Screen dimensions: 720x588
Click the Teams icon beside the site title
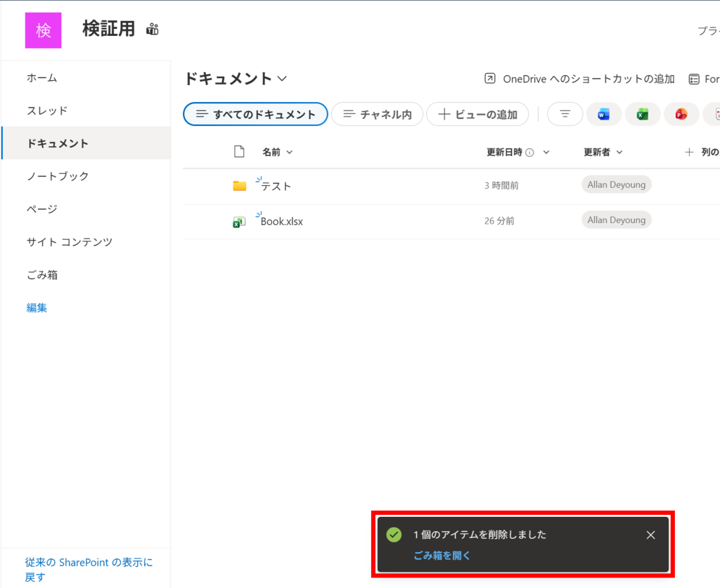(153, 30)
